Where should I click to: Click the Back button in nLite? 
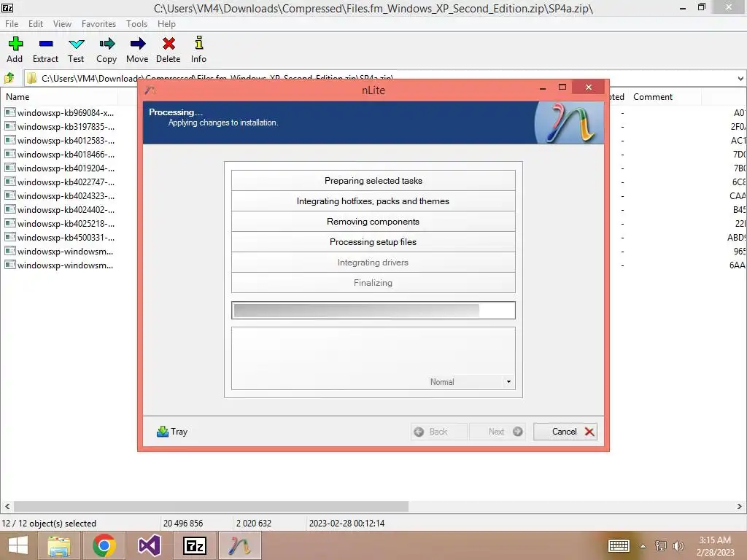[438, 432]
